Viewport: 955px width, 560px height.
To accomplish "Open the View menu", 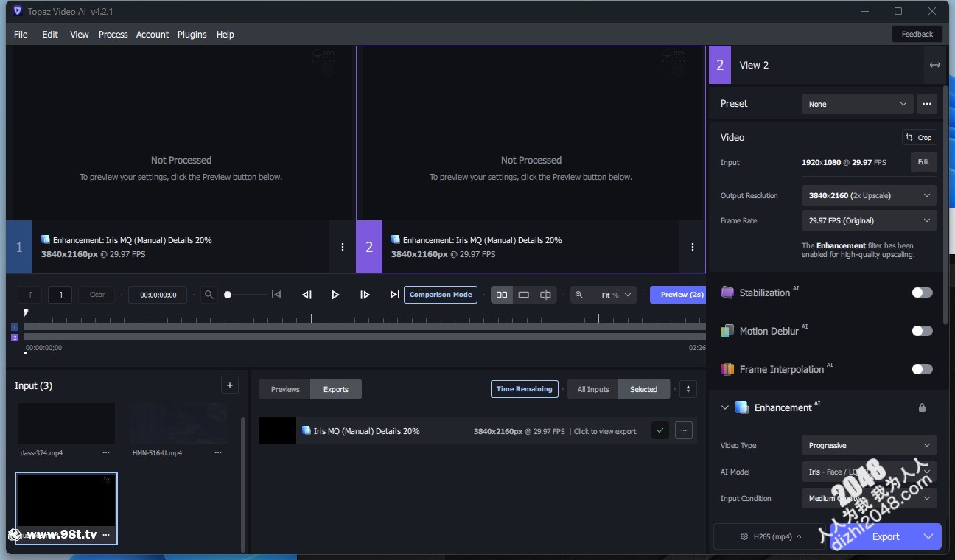I will [x=80, y=35].
